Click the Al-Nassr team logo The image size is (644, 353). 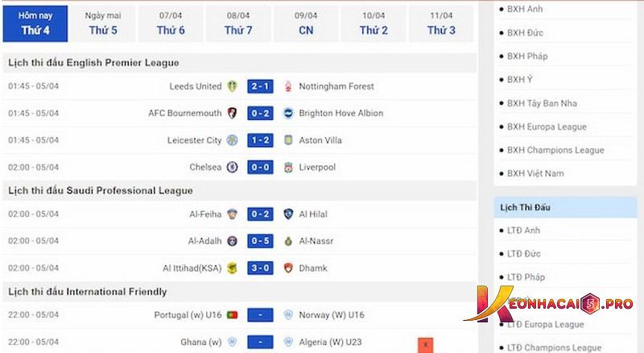pos(288,241)
